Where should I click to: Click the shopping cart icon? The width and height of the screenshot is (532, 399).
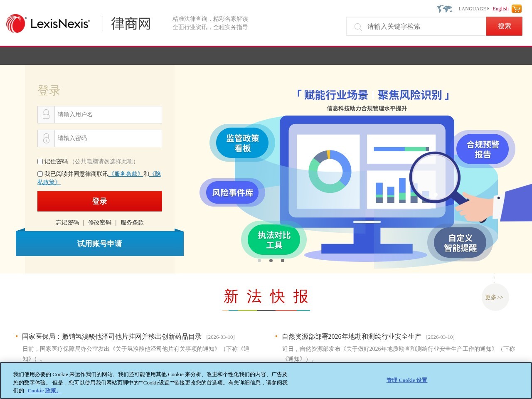click(x=516, y=8)
